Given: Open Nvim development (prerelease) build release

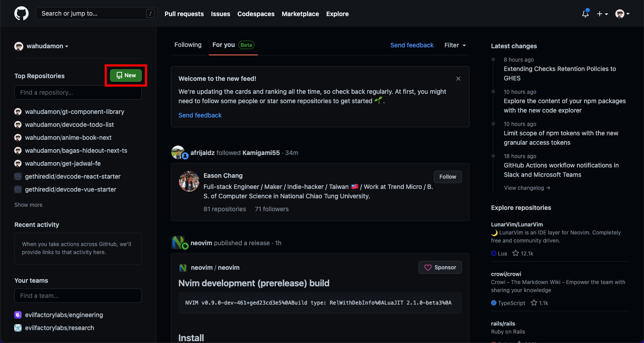Looking at the screenshot, I should 254,283.
